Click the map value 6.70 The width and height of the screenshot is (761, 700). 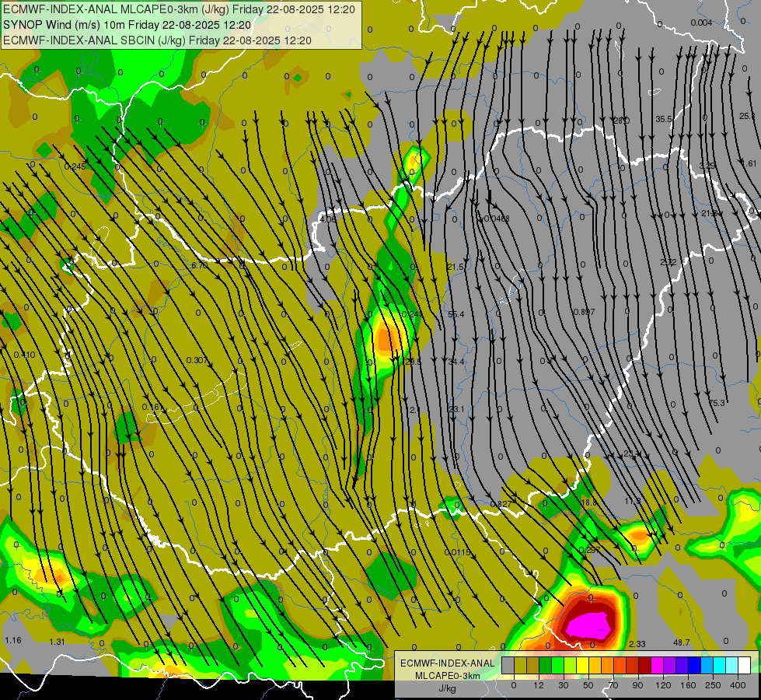point(200,265)
